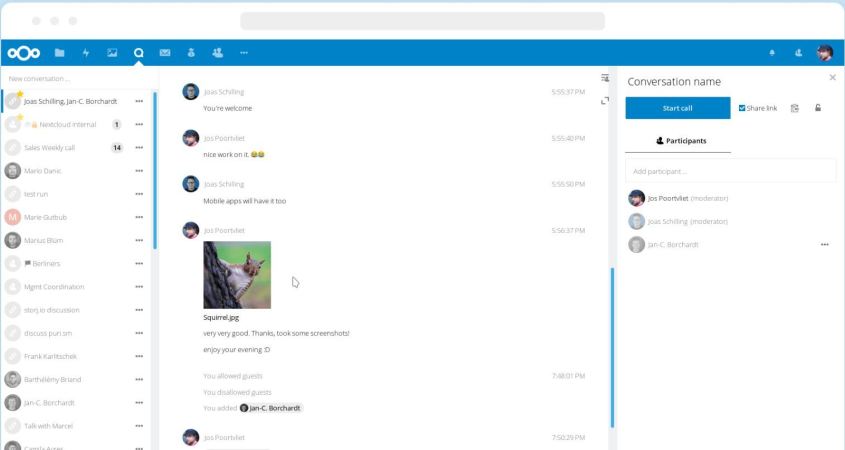Click the chat vertical scrollbar
The image size is (845, 450).
tap(612, 348)
